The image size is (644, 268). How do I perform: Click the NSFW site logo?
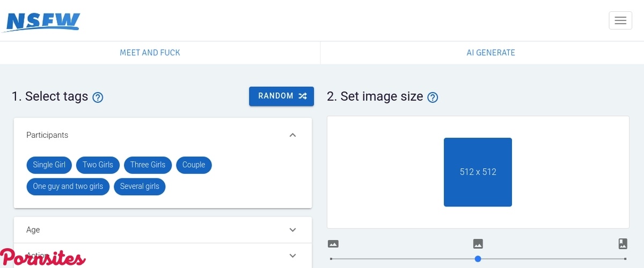pos(43,21)
